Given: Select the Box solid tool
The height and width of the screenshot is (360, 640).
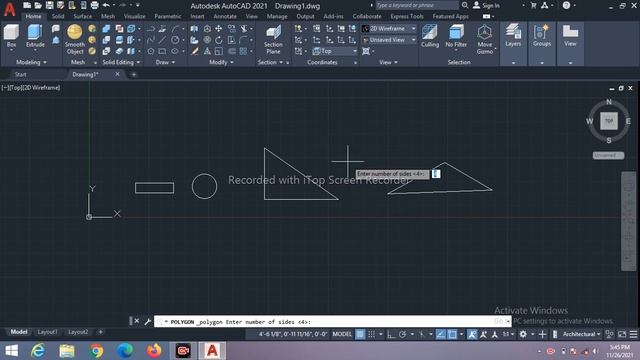Looking at the screenshot, I should point(11,35).
